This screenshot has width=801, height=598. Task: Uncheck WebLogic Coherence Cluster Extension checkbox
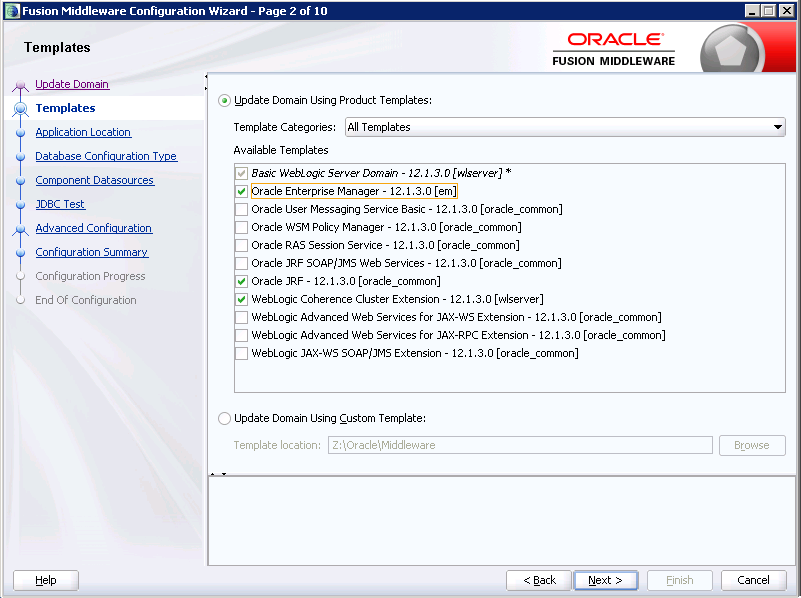tap(242, 299)
